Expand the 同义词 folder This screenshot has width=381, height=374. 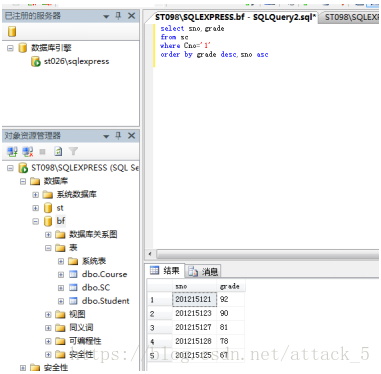click(48, 328)
